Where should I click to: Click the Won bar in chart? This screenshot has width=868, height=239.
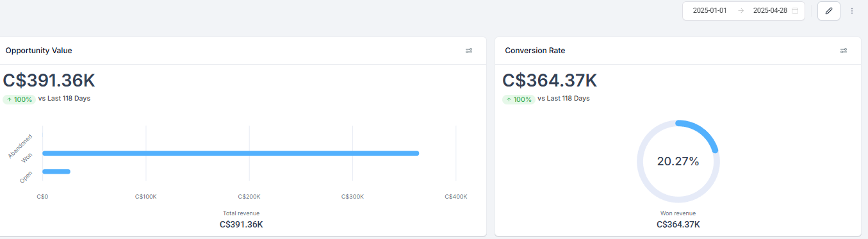[231, 153]
